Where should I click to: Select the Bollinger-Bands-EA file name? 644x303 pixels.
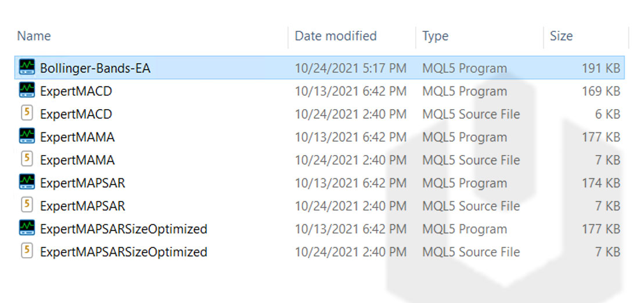point(95,68)
